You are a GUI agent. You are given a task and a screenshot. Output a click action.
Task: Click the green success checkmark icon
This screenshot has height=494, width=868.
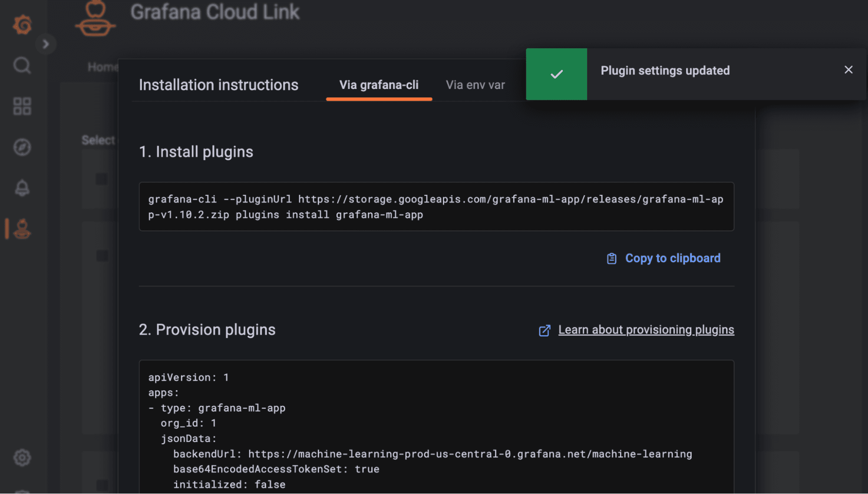pyautogui.click(x=556, y=74)
